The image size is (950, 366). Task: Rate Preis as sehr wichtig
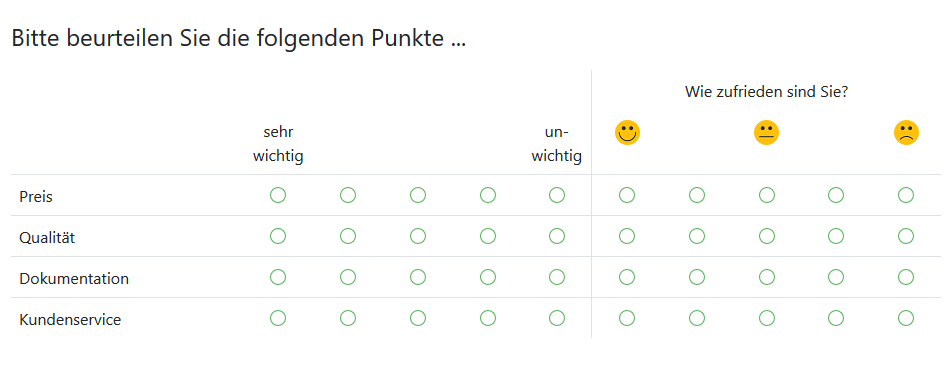[x=278, y=195]
